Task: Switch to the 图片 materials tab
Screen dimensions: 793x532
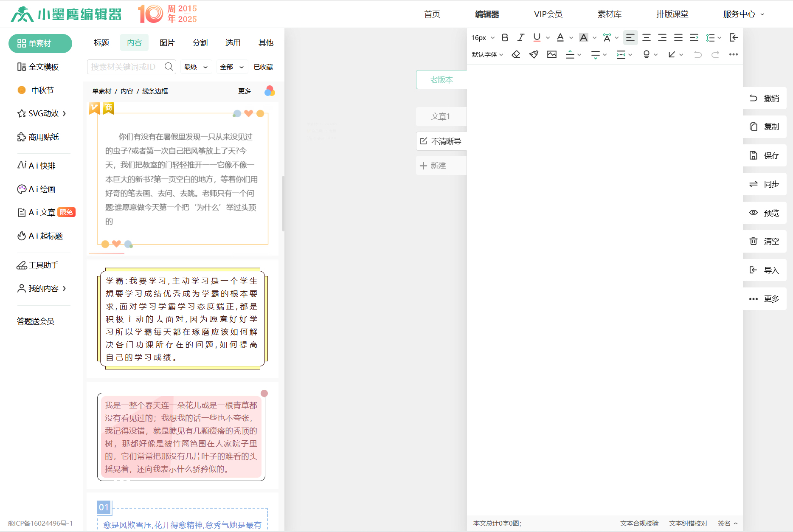Action: 167,42
